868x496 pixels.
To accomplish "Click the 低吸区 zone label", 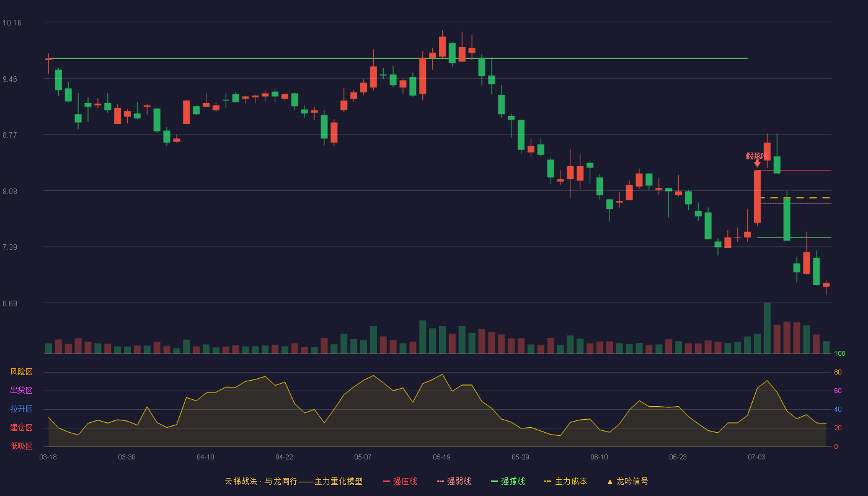I will tap(21, 446).
